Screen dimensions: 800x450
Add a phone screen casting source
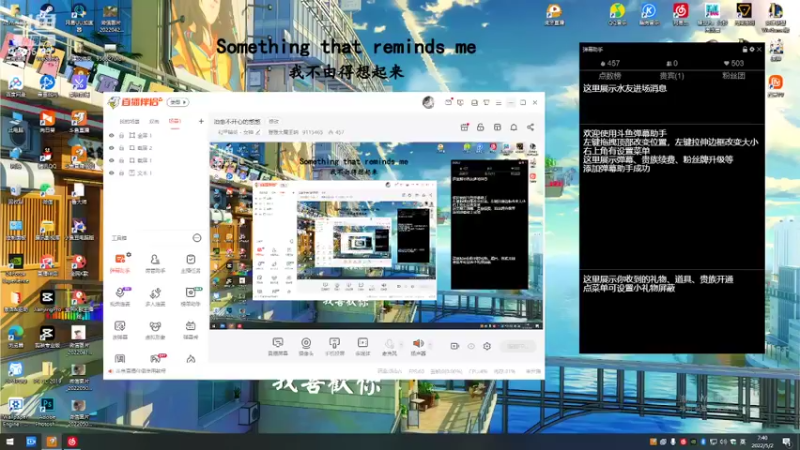point(334,346)
